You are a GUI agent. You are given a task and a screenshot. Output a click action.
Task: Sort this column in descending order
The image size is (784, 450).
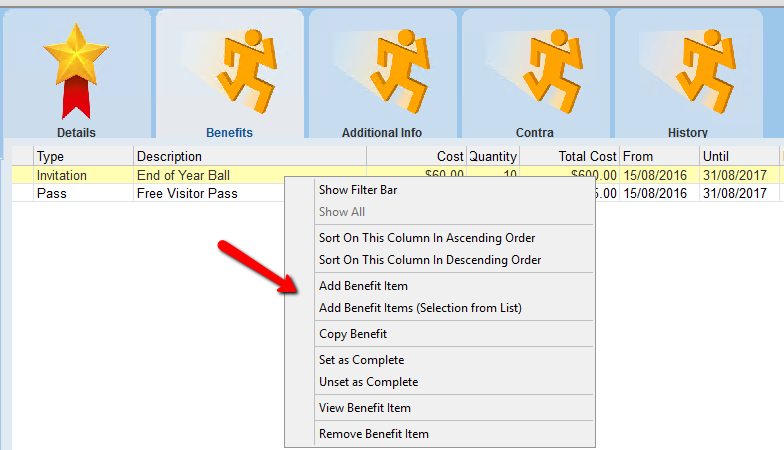click(430, 260)
